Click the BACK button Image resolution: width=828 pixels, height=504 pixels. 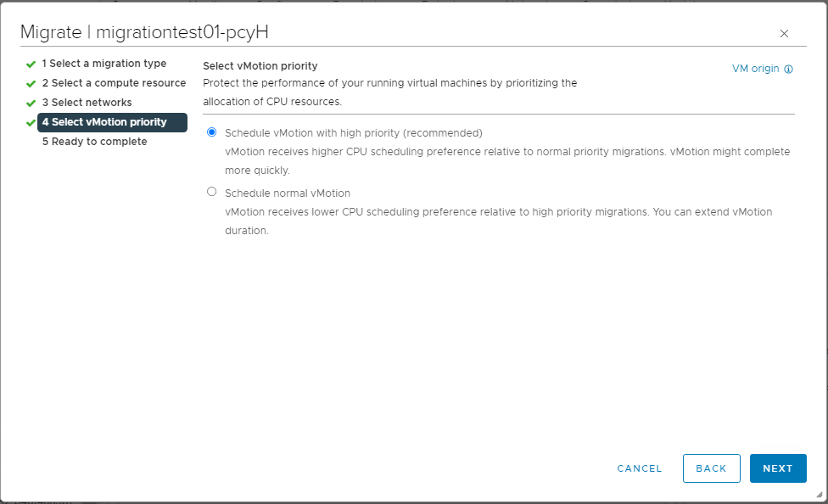(x=711, y=468)
